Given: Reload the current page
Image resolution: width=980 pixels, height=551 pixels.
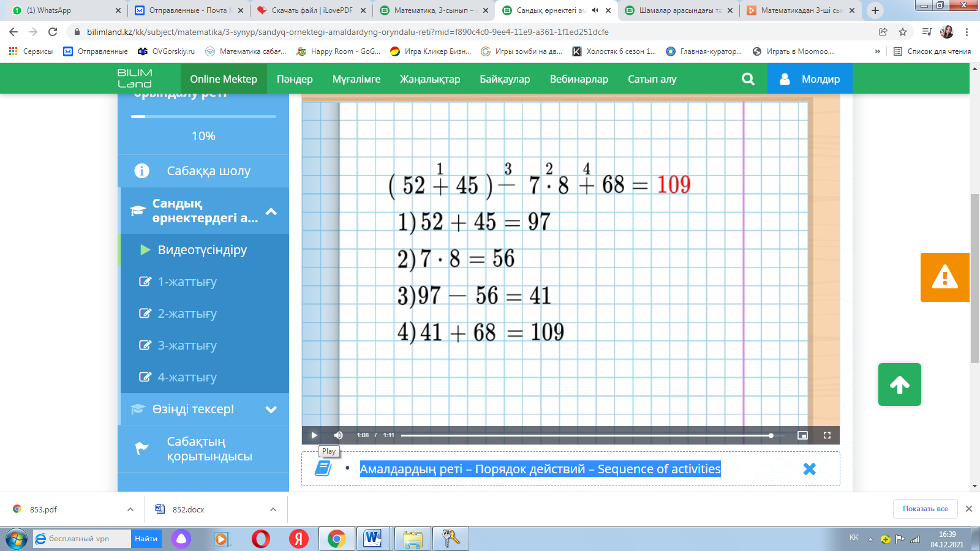Looking at the screenshot, I should (53, 32).
